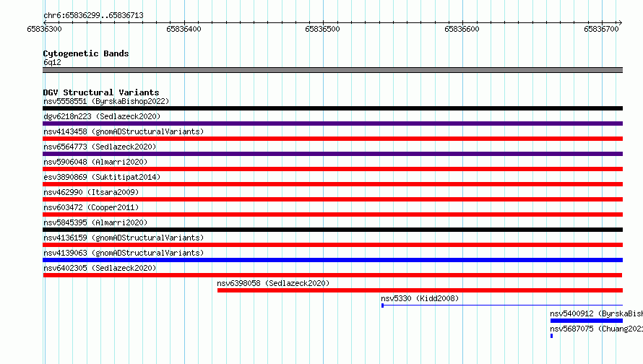Click the red bar under nsv603472
This screenshot has height=364, width=643.
pyautogui.click(x=332, y=214)
